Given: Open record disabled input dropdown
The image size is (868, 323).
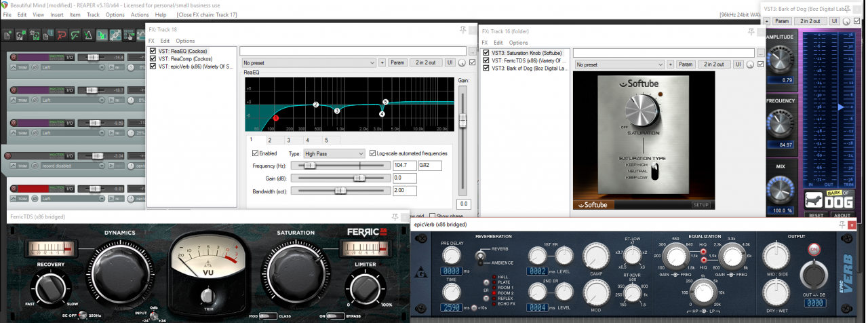Looking at the screenshot, I should pos(74,166).
